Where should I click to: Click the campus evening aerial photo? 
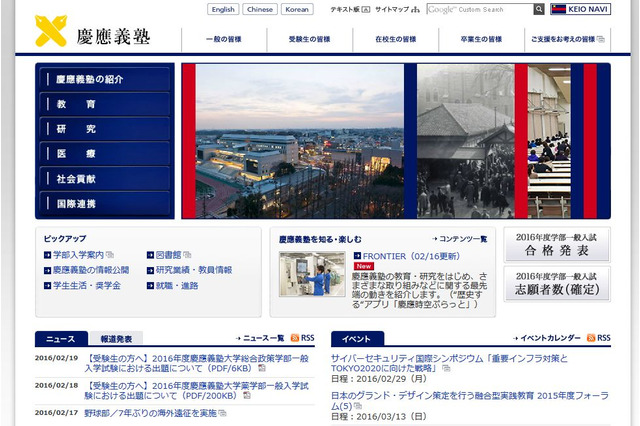(x=300, y=141)
